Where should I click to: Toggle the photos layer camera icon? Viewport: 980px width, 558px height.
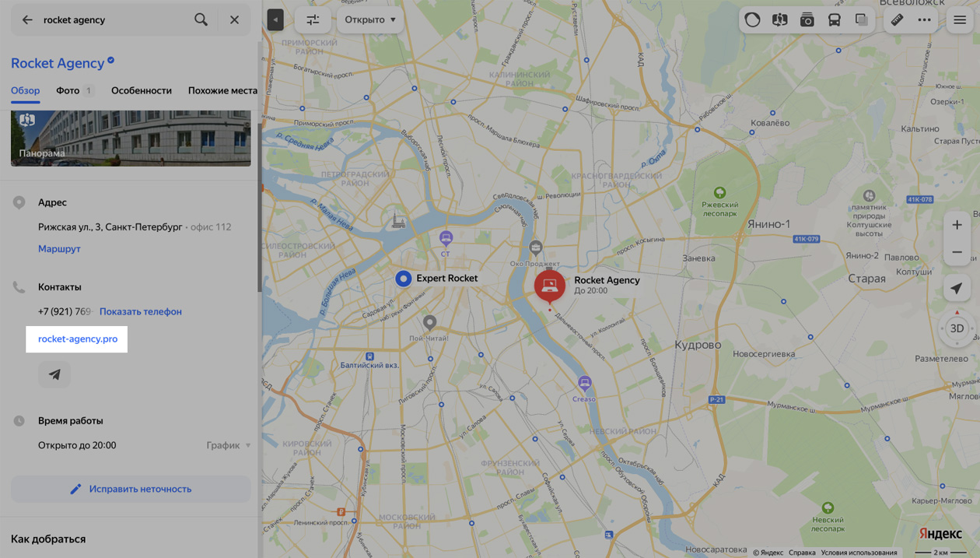click(807, 20)
